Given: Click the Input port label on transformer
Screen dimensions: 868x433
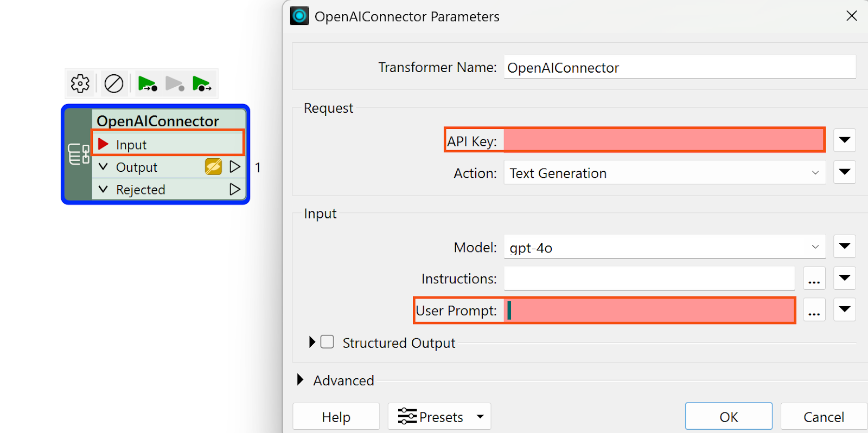Looking at the screenshot, I should click(131, 145).
